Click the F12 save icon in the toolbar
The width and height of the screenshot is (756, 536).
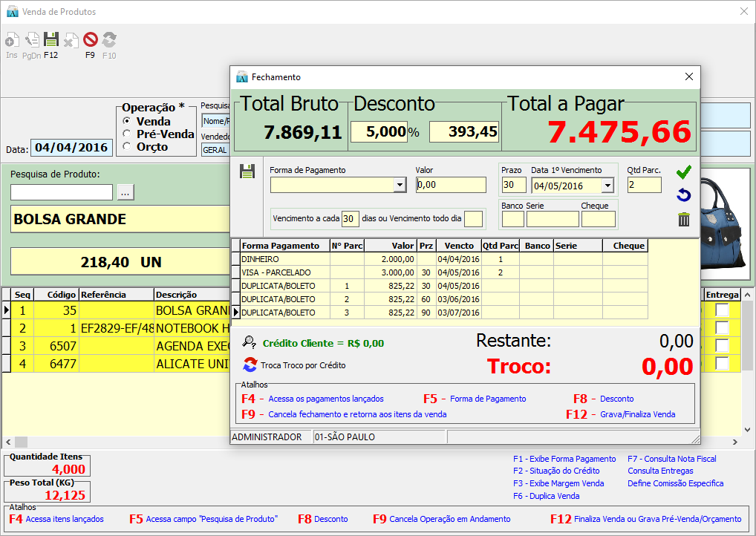(x=50, y=40)
